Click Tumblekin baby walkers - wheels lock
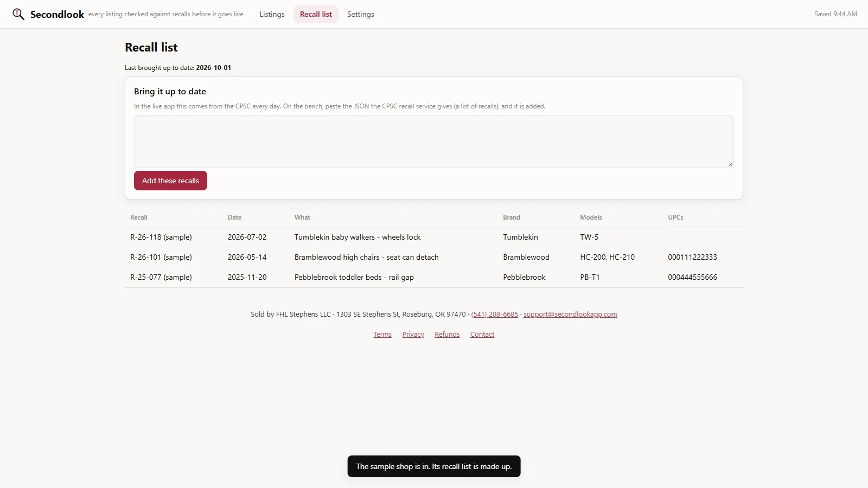Viewport: 868px width, 488px height. click(358, 237)
